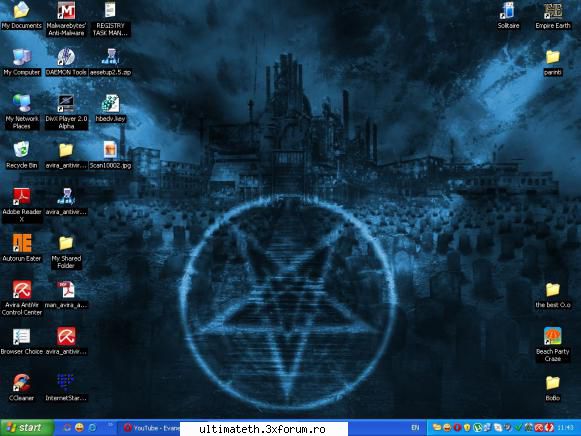This screenshot has width=581, height=436.
Task: Launch the Autorun Eater shortcut
Action: (21, 248)
